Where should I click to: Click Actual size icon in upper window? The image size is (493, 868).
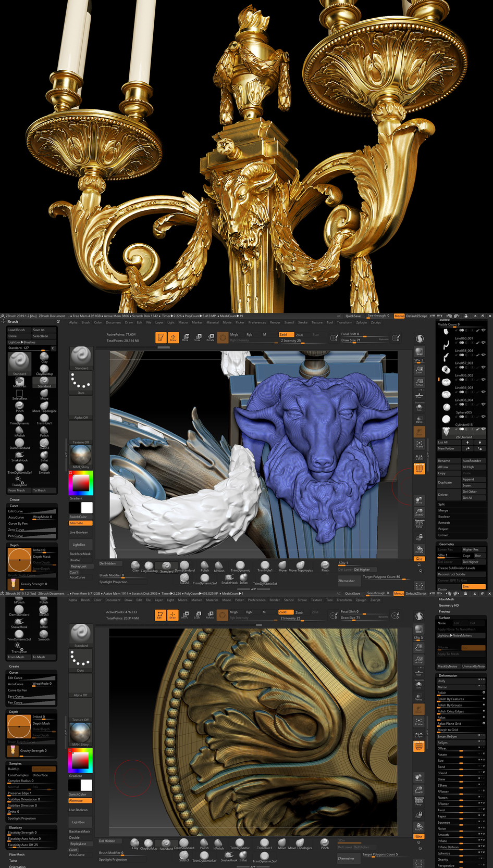[x=419, y=383]
